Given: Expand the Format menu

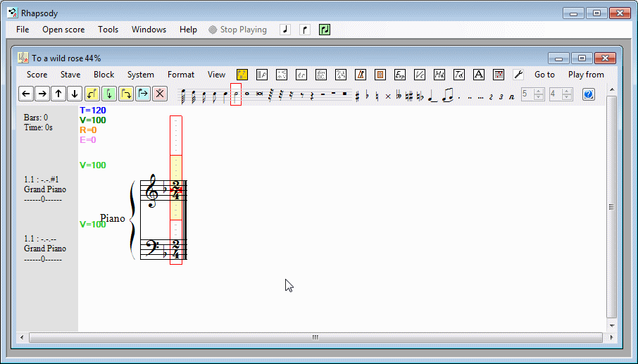Looking at the screenshot, I should [x=181, y=75].
